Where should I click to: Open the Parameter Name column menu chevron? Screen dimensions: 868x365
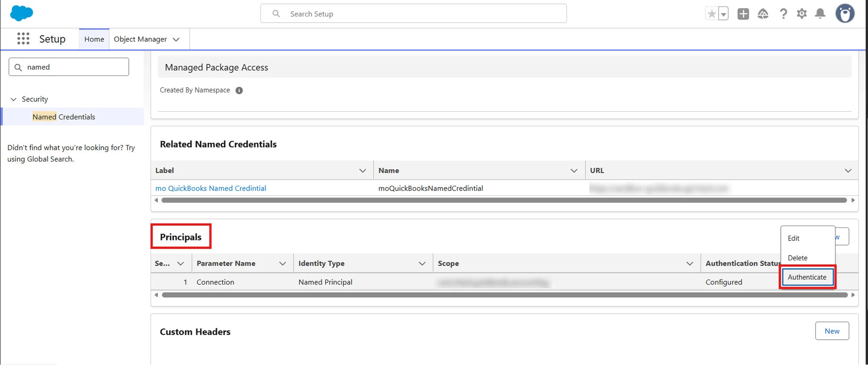coord(283,263)
